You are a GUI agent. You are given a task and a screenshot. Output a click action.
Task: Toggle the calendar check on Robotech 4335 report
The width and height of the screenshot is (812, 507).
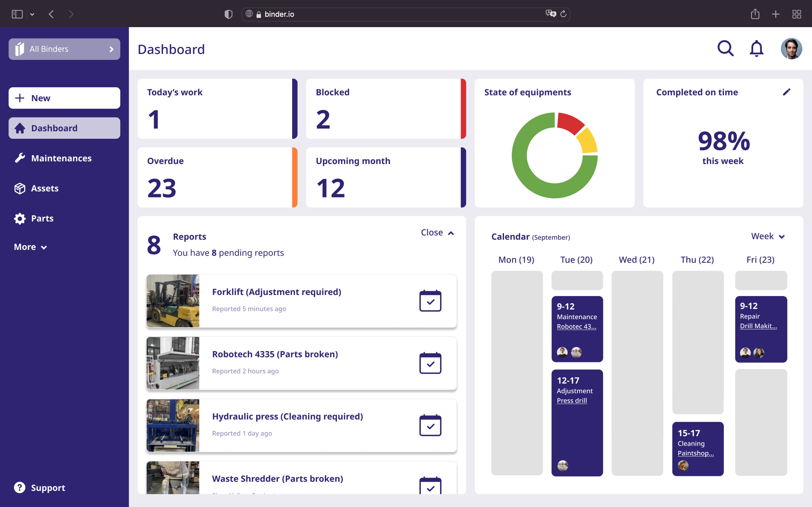pos(430,363)
